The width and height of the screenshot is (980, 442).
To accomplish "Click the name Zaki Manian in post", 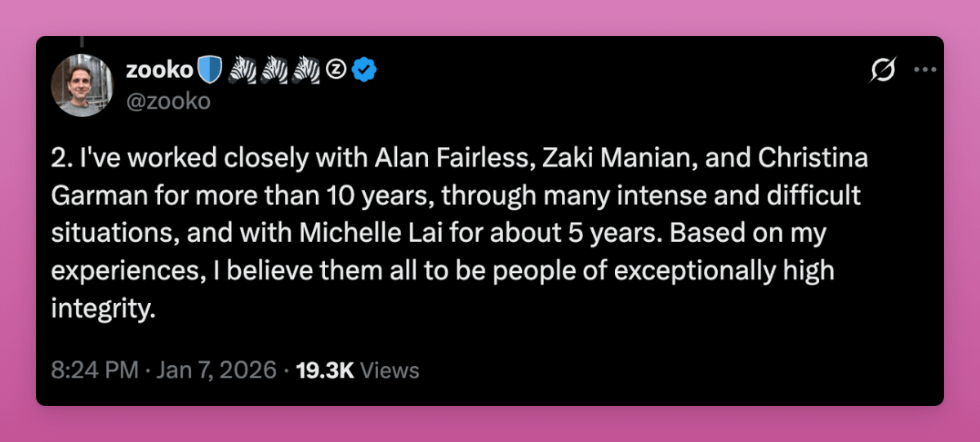I will pos(581,159).
